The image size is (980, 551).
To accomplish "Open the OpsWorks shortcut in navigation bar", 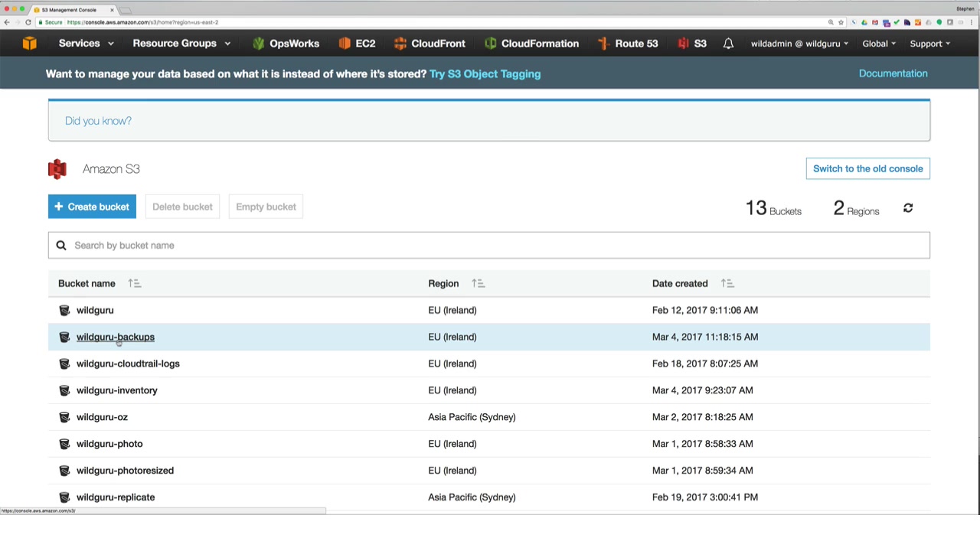I will (x=286, y=44).
